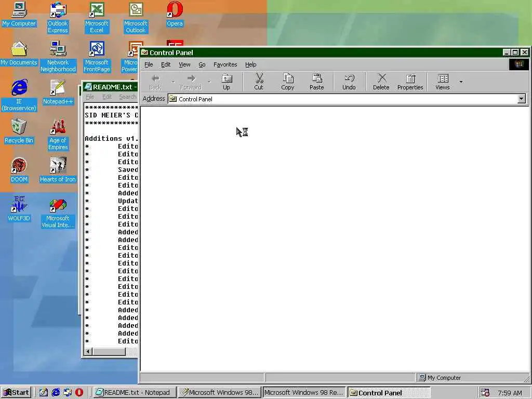
Task: Click the Delete toolbar button
Action: pos(381,82)
